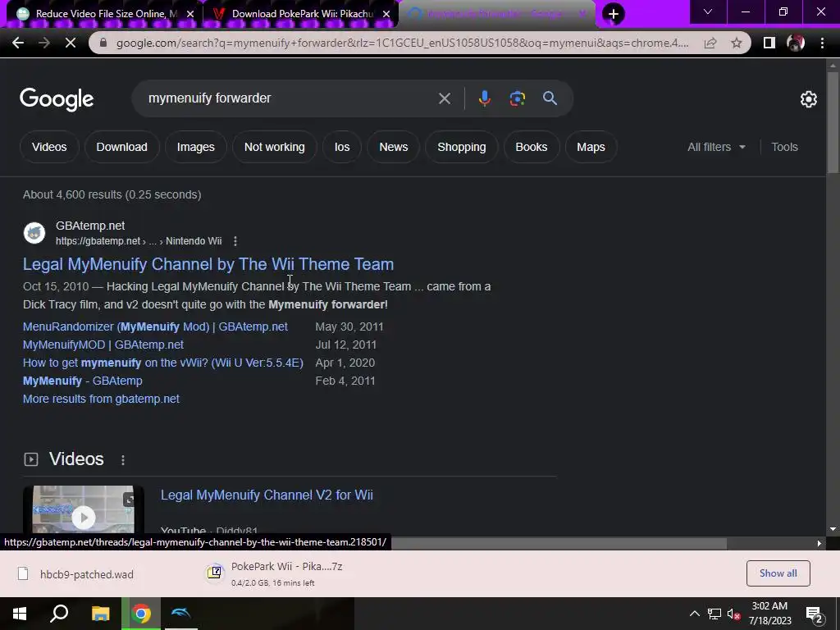The image size is (840, 630).
Task: Filter results by Download
Action: coord(121,147)
